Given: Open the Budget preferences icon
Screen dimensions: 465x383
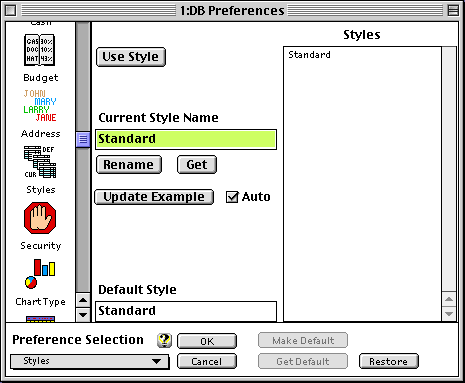Looking at the screenshot, I should [40, 50].
